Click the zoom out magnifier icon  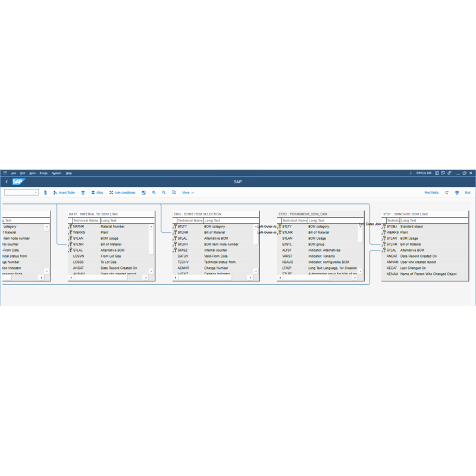[x=164, y=193]
